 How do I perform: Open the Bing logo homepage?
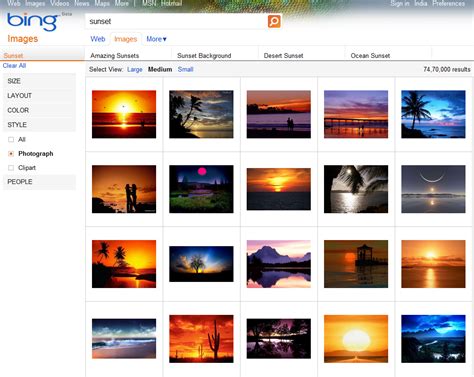(32, 22)
